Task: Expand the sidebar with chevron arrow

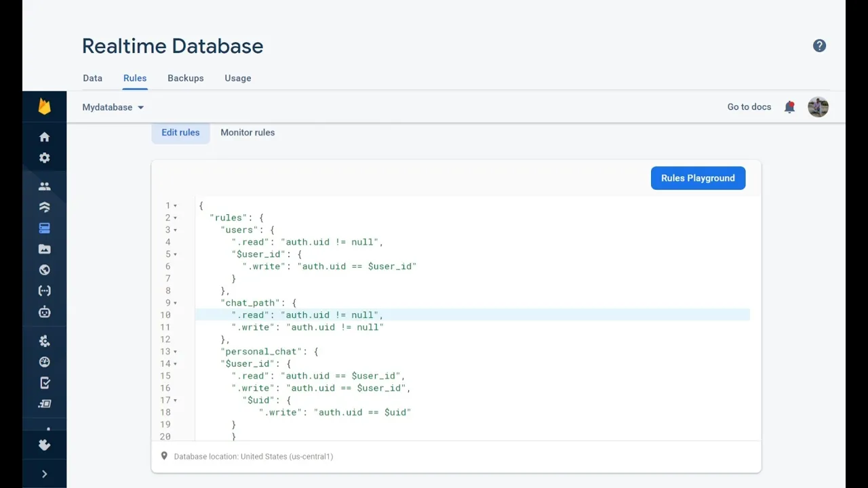Action: coord(45,474)
